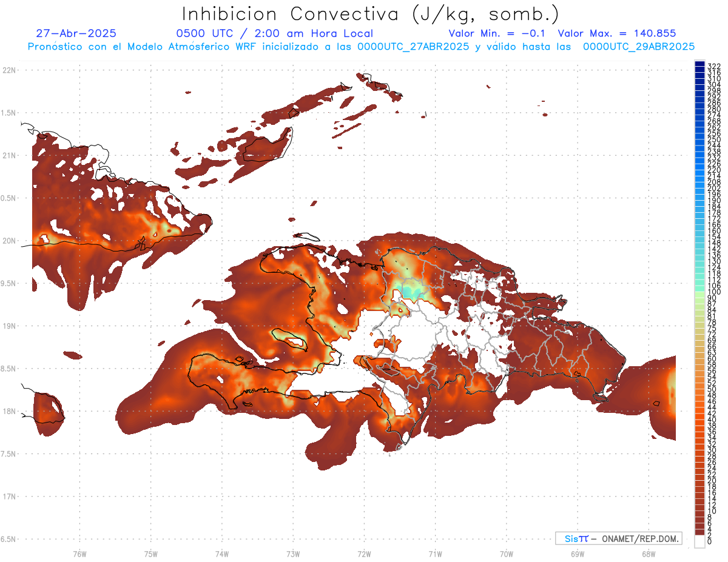Pick the pale green color-scale swatch labeled 100
728x562 pixels.
(x=699, y=295)
